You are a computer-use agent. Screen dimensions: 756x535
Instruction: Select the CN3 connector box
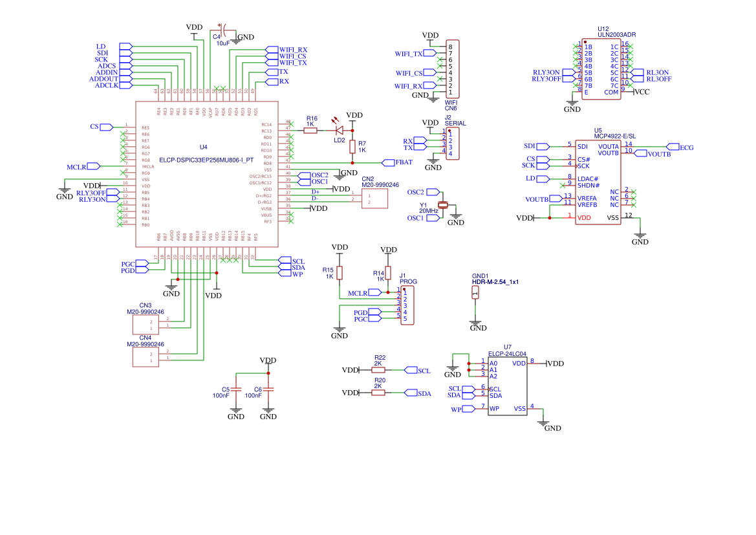coord(146,325)
